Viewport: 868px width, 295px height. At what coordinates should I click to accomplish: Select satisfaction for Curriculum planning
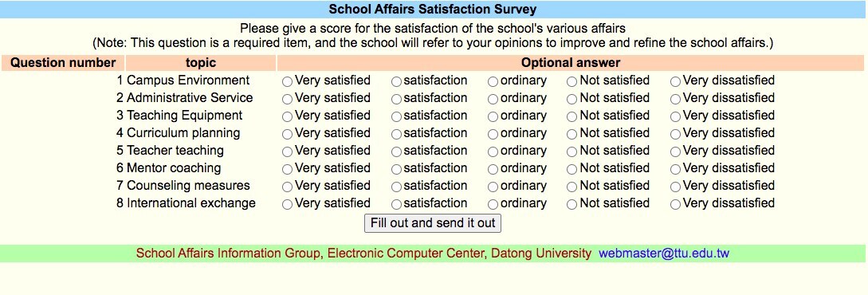(x=396, y=134)
